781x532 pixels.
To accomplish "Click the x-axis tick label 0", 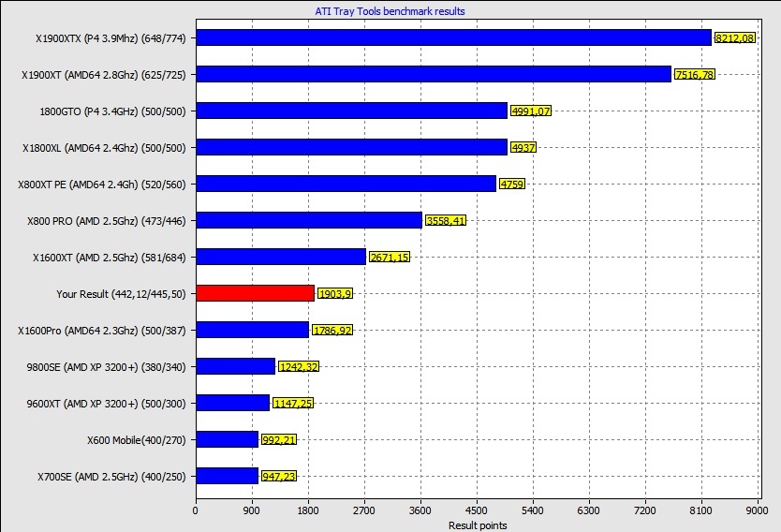I will click(x=195, y=510).
